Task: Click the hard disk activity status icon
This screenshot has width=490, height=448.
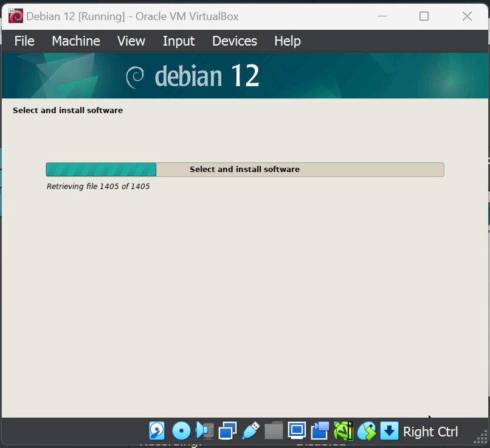Action: 157,431
